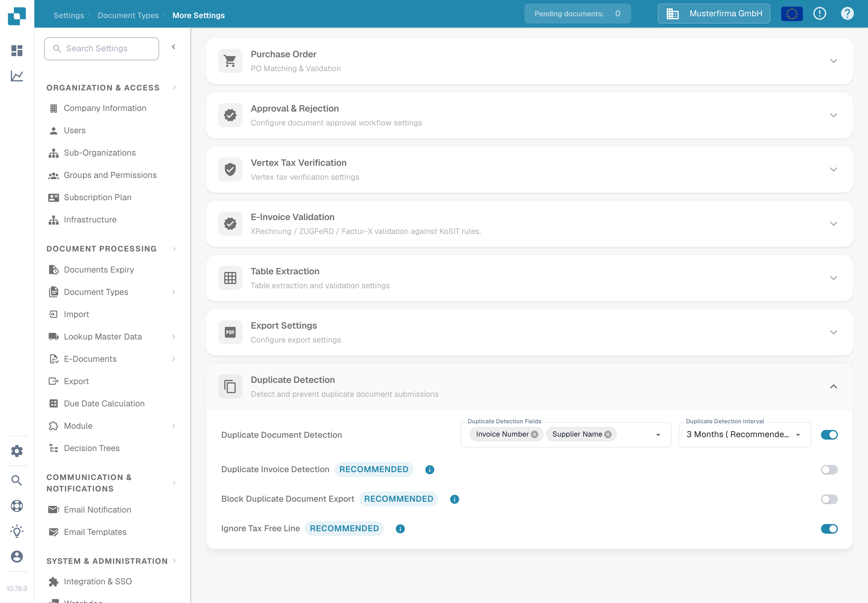
Task: Expand the Vertex Tax Verification section
Action: tap(833, 169)
